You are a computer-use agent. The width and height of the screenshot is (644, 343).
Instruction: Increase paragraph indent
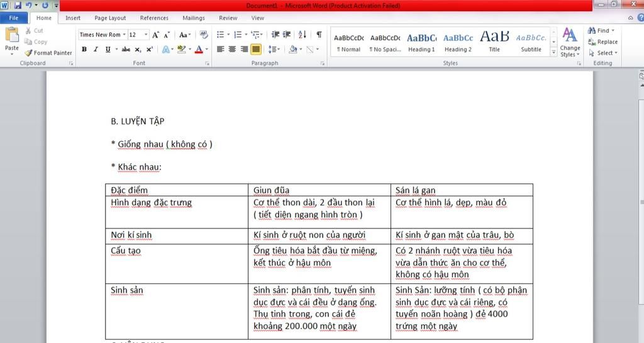[x=287, y=35]
